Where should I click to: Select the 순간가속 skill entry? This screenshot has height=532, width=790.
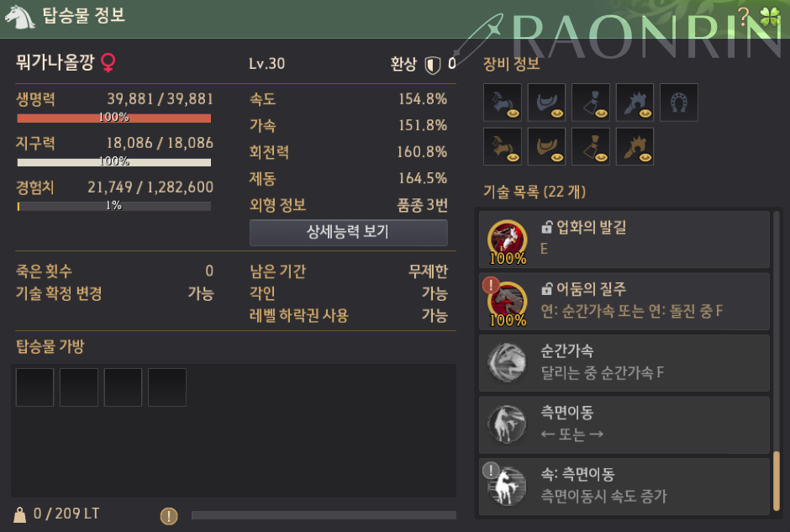[x=624, y=363]
